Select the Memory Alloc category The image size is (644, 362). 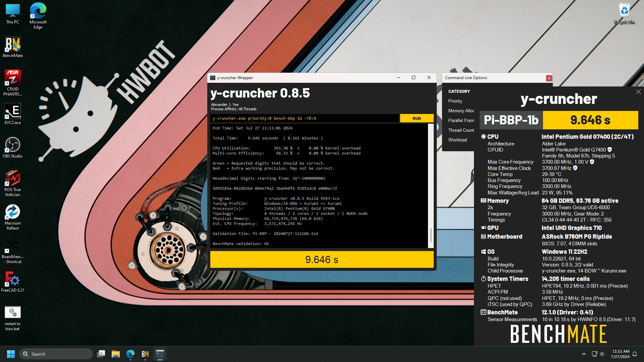[461, 111]
